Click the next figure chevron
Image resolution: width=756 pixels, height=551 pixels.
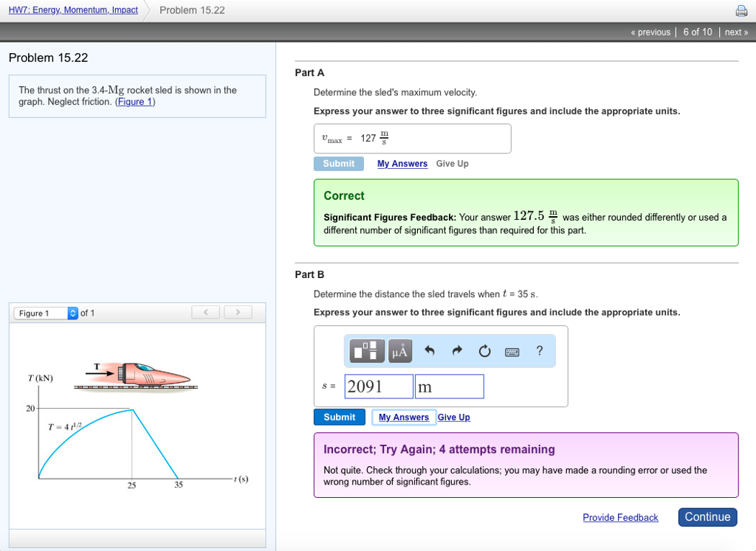(238, 313)
